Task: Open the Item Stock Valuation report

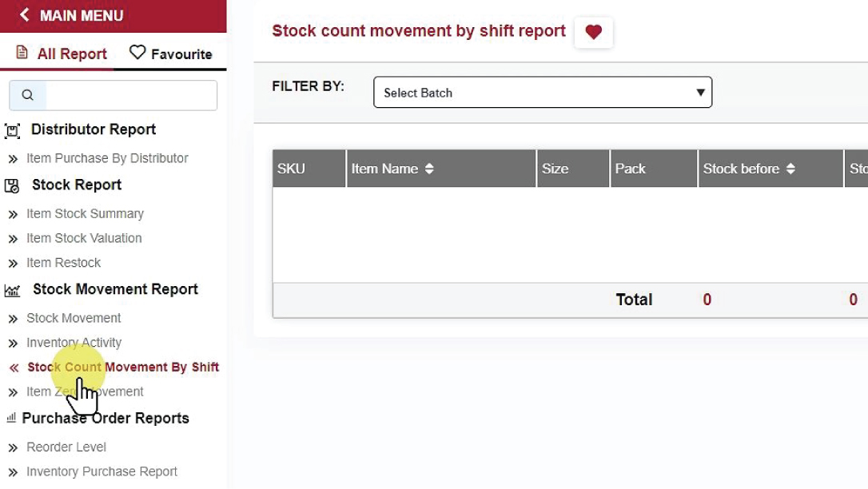Action: (x=84, y=238)
